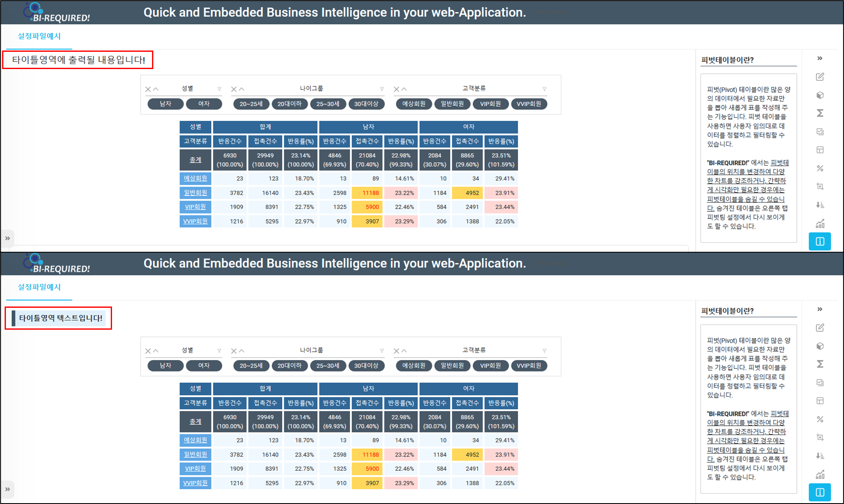This screenshot has width=844, height=504.
Task: Remove the 나이그룹 filter via X, top screenshot
Action: pos(234,89)
